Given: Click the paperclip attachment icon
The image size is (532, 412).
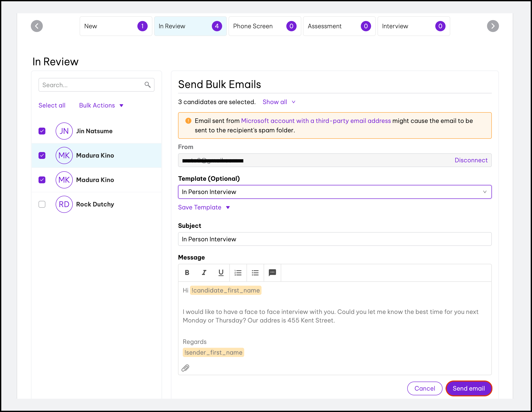Looking at the screenshot, I should tap(185, 368).
